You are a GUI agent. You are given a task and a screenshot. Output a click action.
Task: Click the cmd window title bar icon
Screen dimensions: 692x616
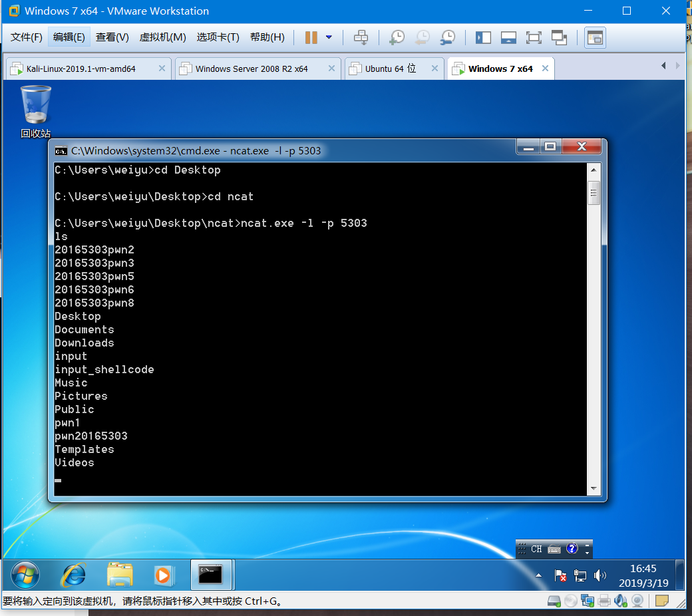[61, 152]
